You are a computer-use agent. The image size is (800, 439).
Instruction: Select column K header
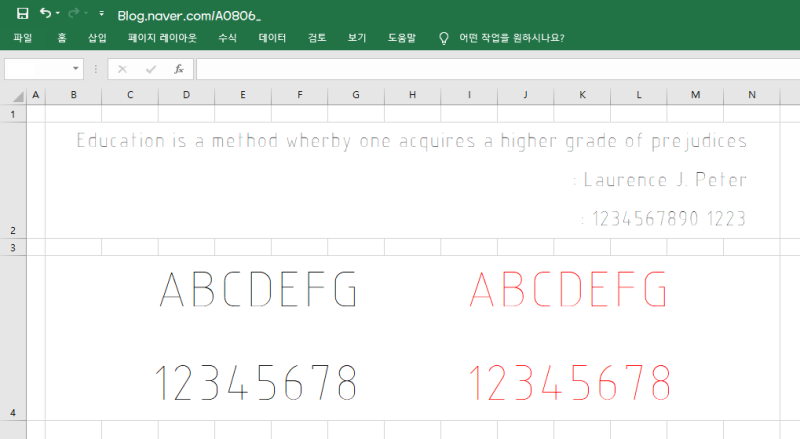(x=582, y=95)
